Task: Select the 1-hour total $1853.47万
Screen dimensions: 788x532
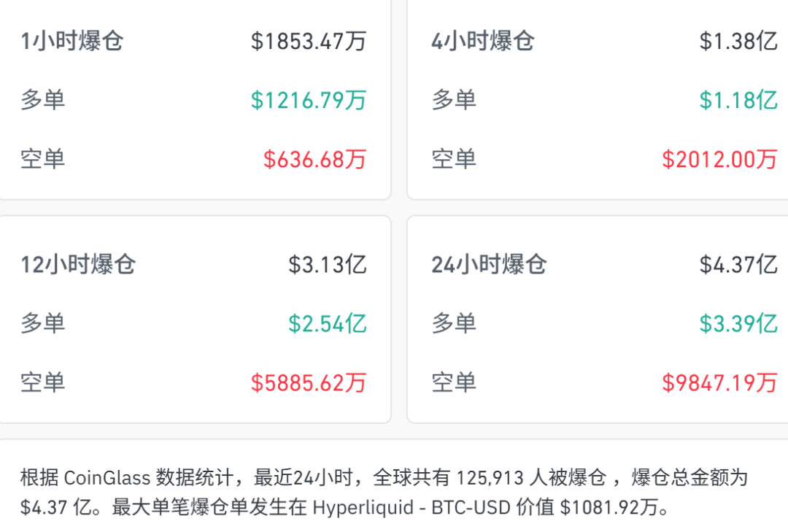Action: pyautogui.click(x=308, y=41)
